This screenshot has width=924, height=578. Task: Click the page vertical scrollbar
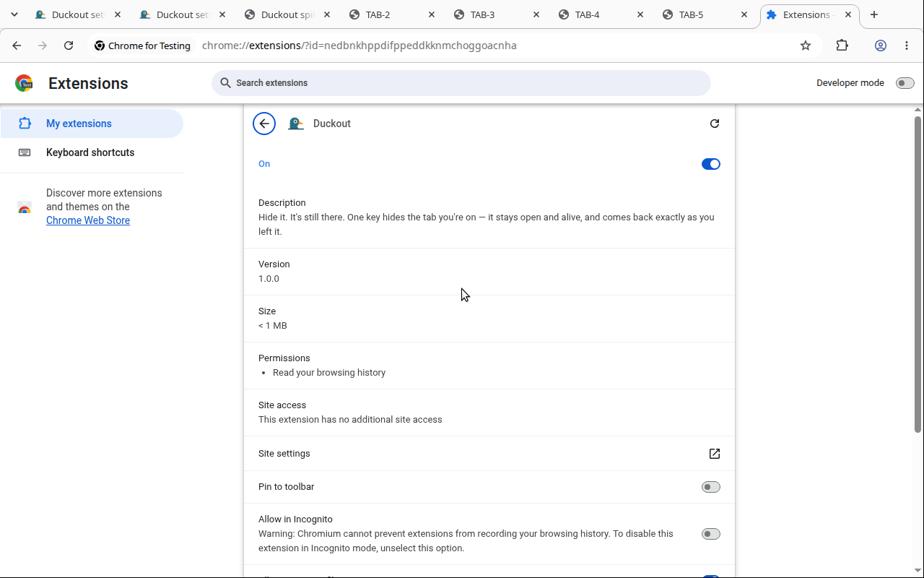point(918,275)
